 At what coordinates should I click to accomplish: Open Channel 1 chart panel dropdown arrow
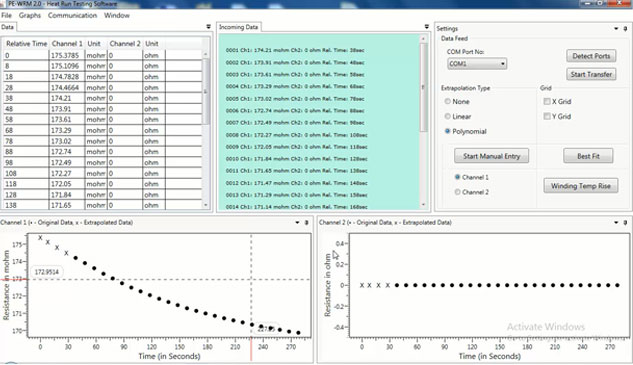click(x=297, y=222)
